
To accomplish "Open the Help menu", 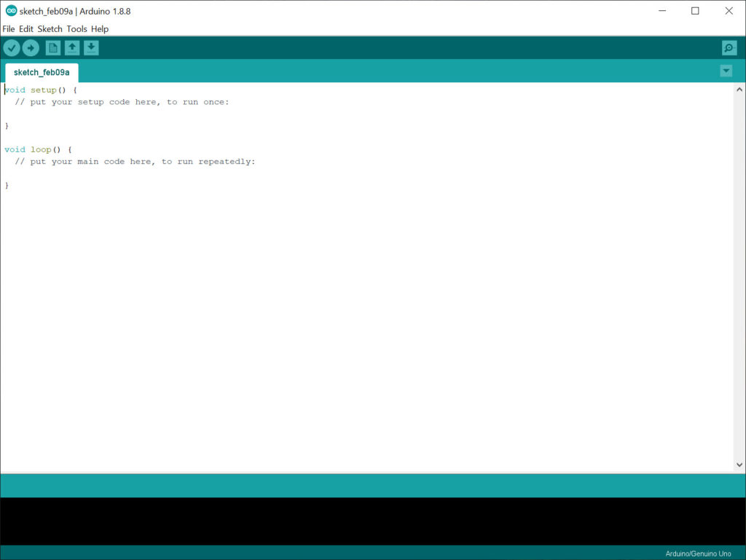I will coord(100,29).
